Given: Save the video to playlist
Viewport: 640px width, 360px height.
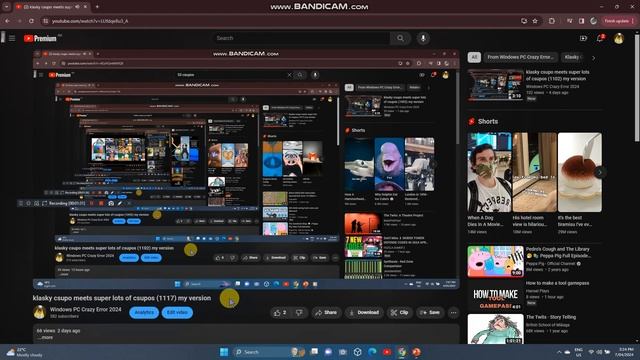Looking at the screenshot, I should pyautogui.click(x=430, y=313).
